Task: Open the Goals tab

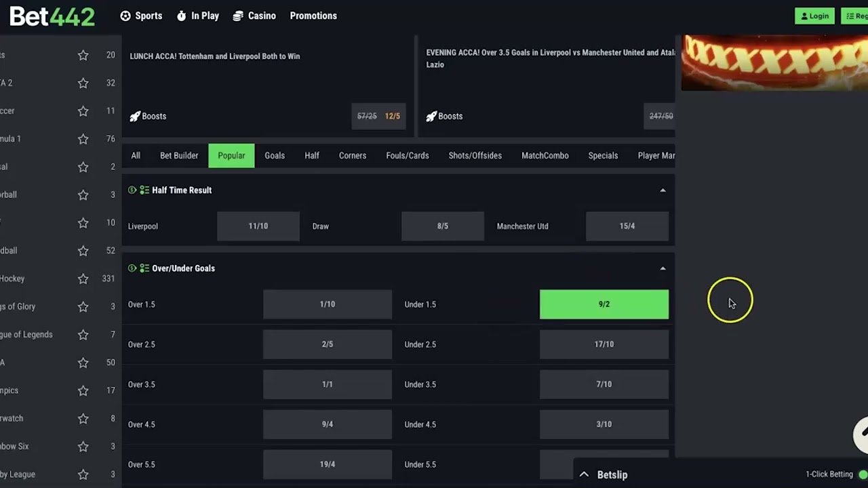Action: pyautogui.click(x=275, y=155)
